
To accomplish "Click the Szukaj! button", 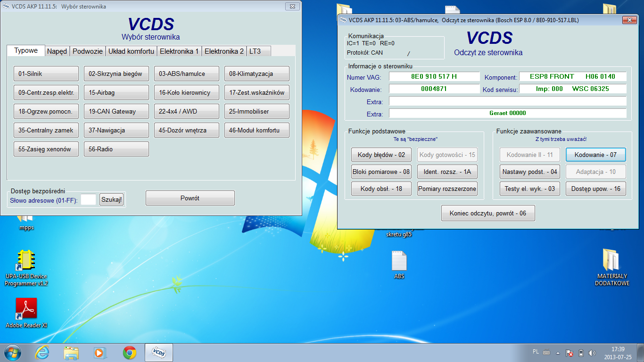I will tap(111, 200).
